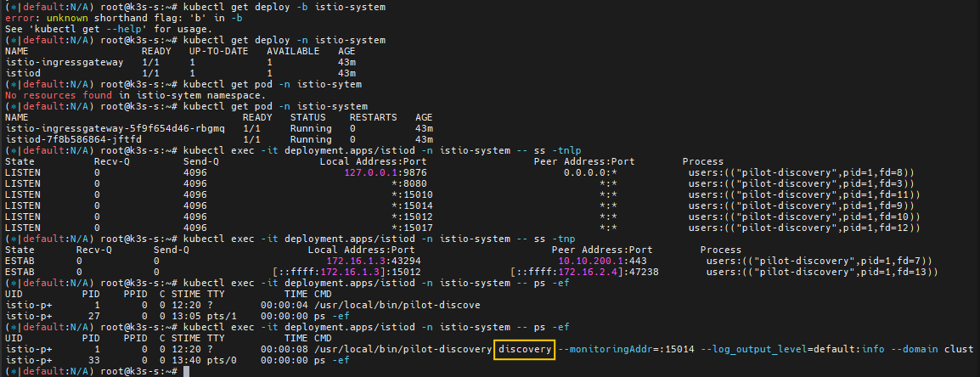
Task: Click listening port '*:15012' in LISTEN rows
Action: tap(412, 217)
